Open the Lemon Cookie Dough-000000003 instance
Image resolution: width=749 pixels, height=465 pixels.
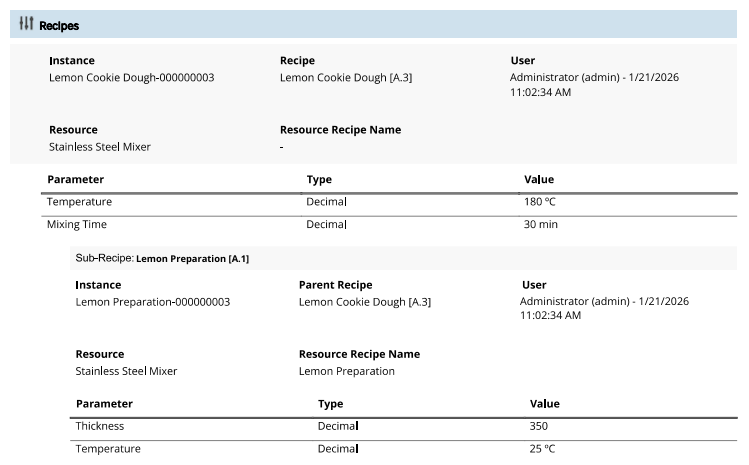(131, 77)
